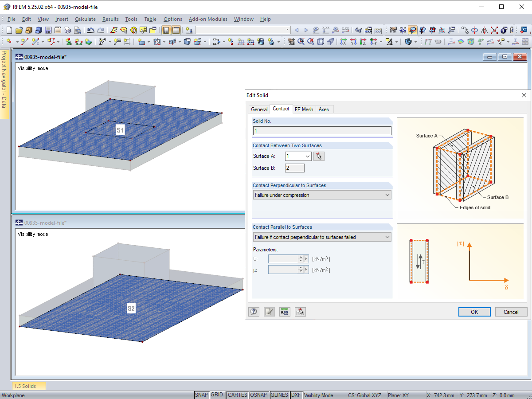Click the S1 surface label in upper view
This screenshot has width=532, height=399.
click(120, 130)
